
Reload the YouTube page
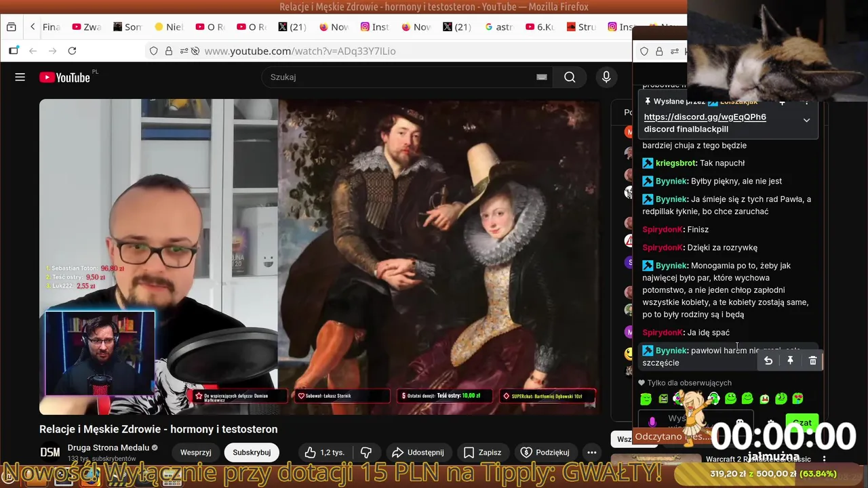72,51
